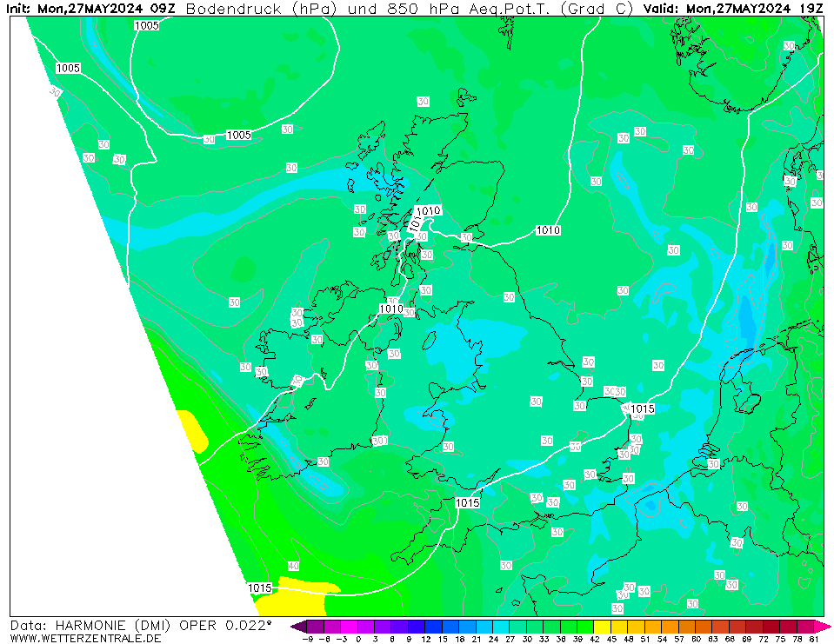The height and width of the screenshot is (644, 834).
Task: Click the 'Data: HARMONIE (DMI) OPER 0.022°' caption
Action: 140,626
